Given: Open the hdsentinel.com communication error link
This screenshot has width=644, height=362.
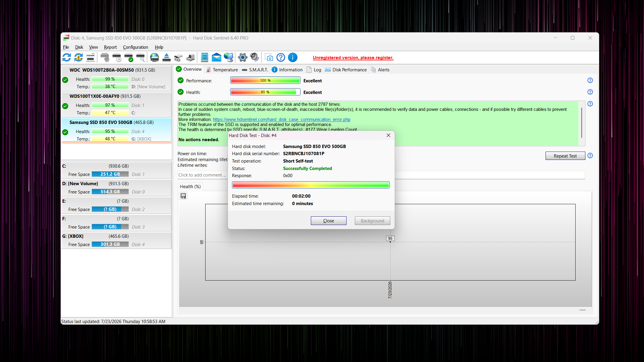Looking at the screenshot, I should (281, 119).
